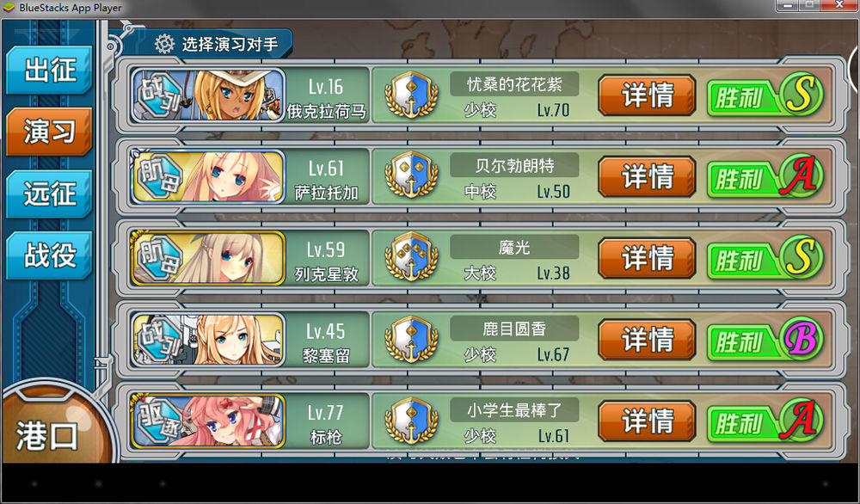The image size is (860, 504).
Task: Click the three-diamond rank badge for 魔光
Action: (x=411, y=258)
